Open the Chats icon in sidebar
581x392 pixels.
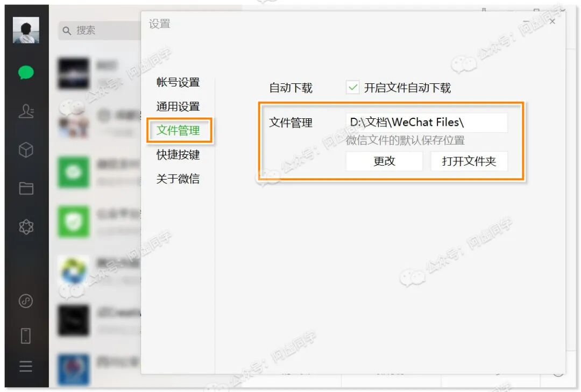tap(26, 72)
